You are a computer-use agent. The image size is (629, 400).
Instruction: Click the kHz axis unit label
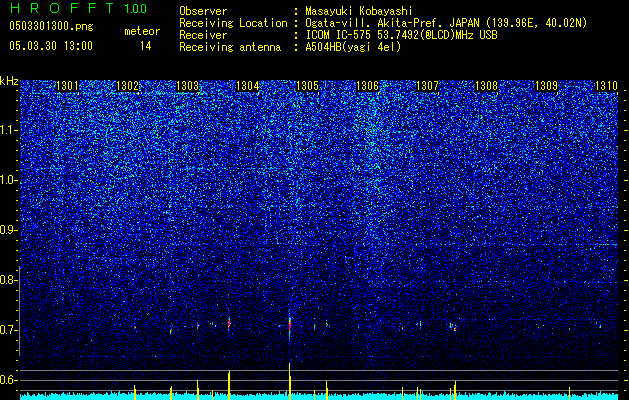(9, 81)
